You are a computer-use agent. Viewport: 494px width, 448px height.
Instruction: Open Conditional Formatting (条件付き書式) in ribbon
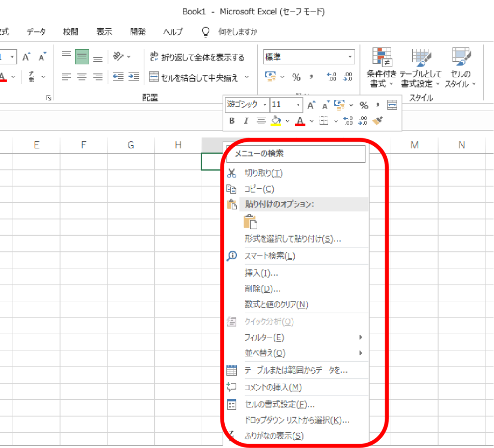point(381,68)
